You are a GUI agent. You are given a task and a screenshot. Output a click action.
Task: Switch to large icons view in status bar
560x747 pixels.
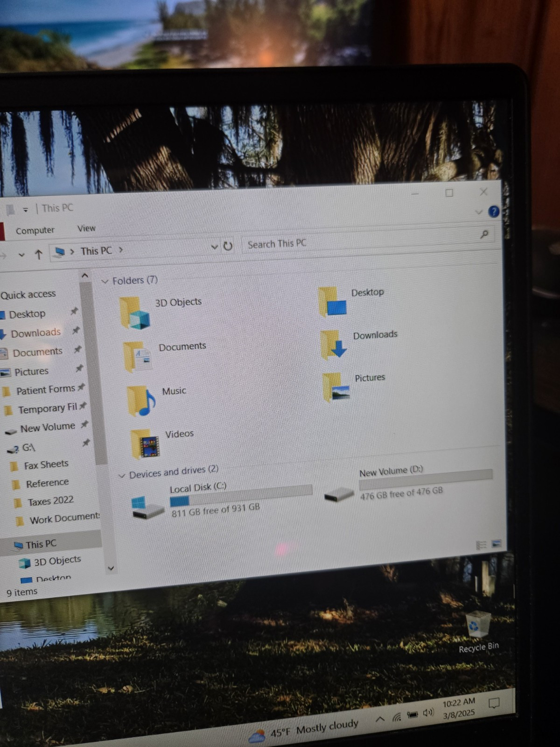click(496, 543)
